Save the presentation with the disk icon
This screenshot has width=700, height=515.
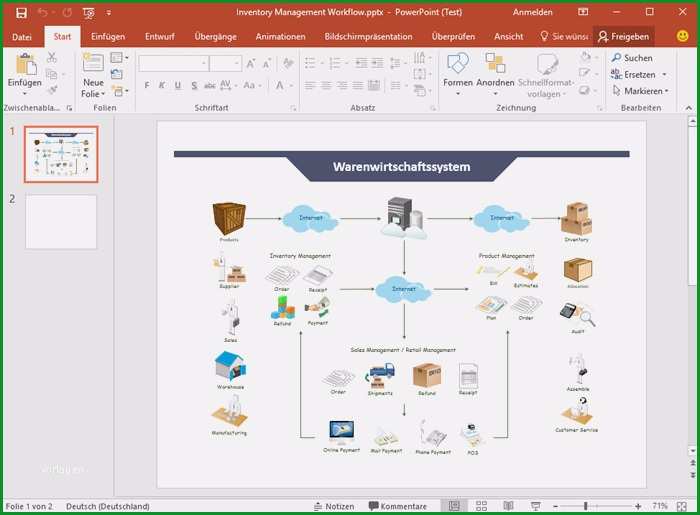21,13
